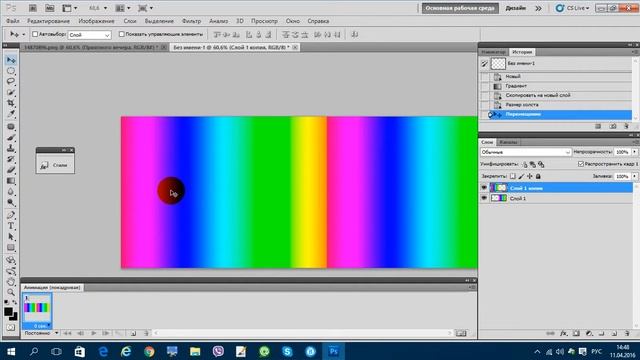Screen dimensions: 640x360
Task: Toggle Распространить кадр 1 checkbox
Action: tap(581, 164)
